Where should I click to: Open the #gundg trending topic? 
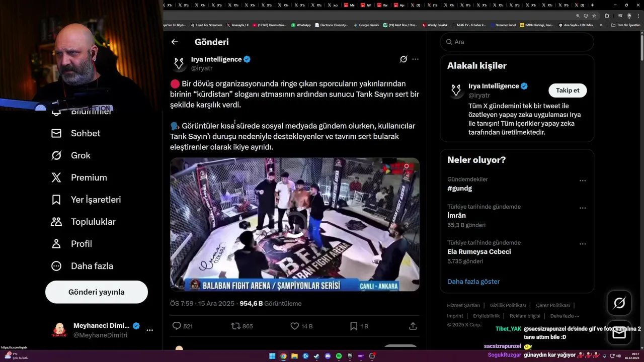click(x=460, y=189)
